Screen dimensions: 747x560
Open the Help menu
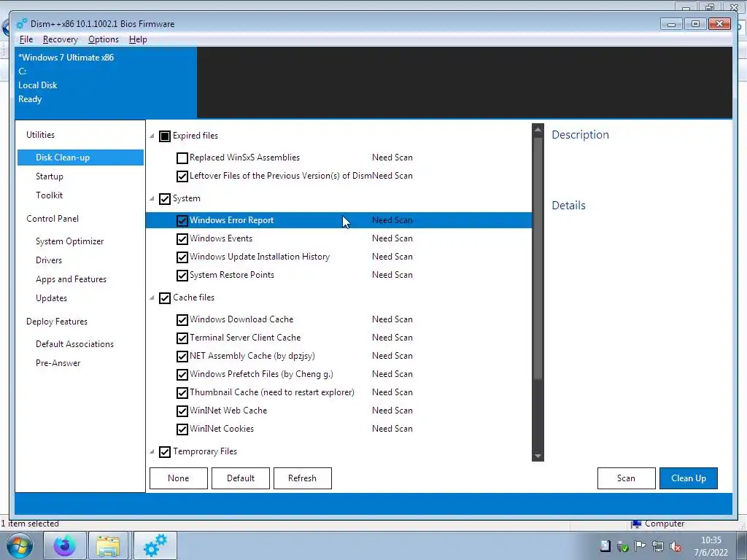tap(138, 39)
